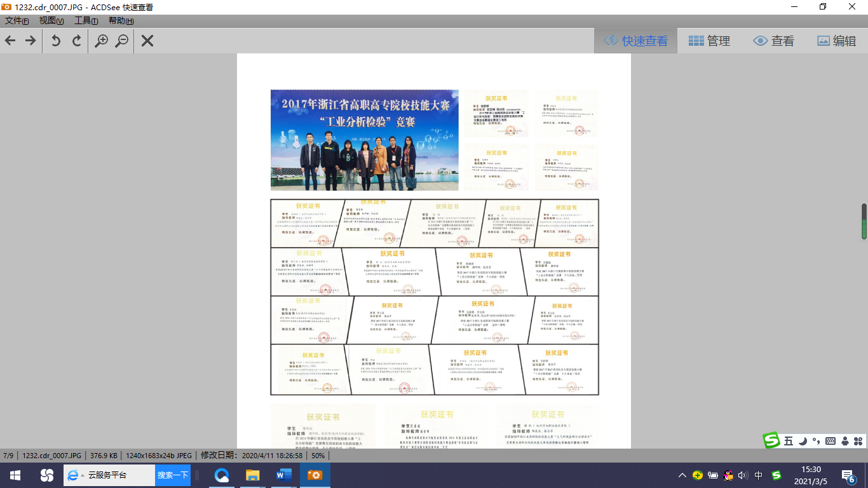Open the 文件 menu
Image resolution: width=868 pixels, height=488 pixels.
[17, 20]
